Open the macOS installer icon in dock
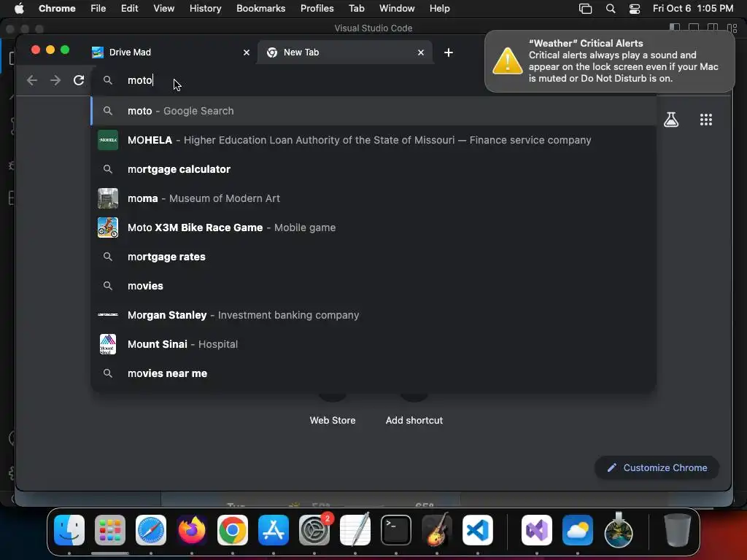Image resolution: width=747 pixels, height=560 pixels. pos(619,530)
